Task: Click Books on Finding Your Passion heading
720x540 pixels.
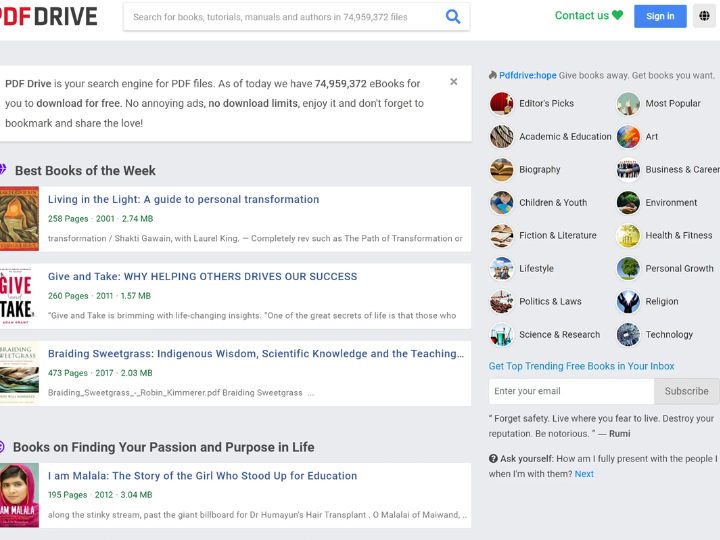Action: coord(163,447)
